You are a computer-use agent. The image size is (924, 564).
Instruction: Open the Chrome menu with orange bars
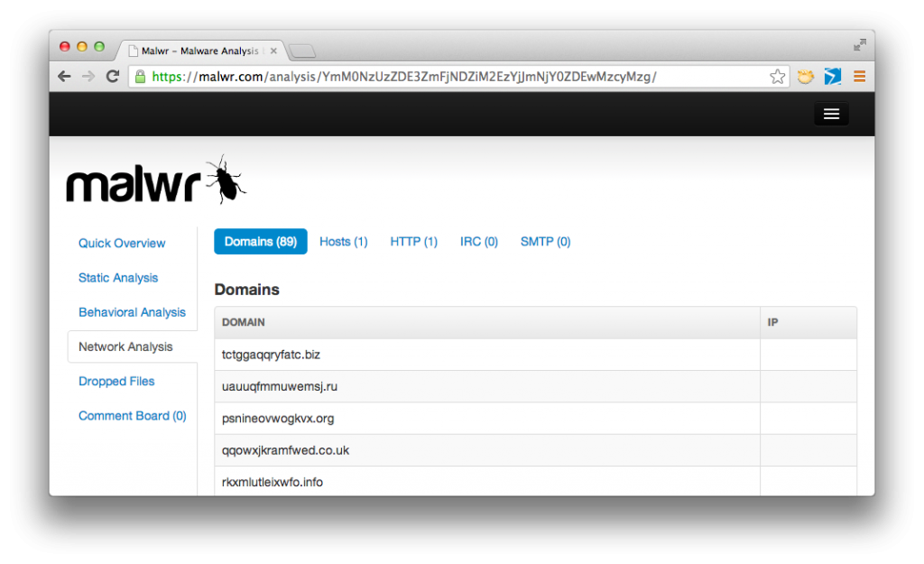tap(859, 76)
